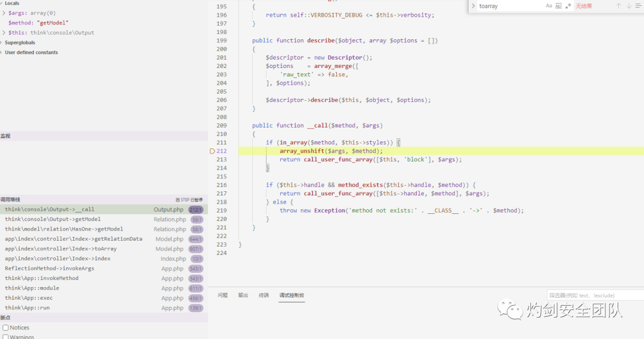Click VERBOSITY_DEBUG constant on line 196
This screenshot has height=339, width=644.
point(336,15)
